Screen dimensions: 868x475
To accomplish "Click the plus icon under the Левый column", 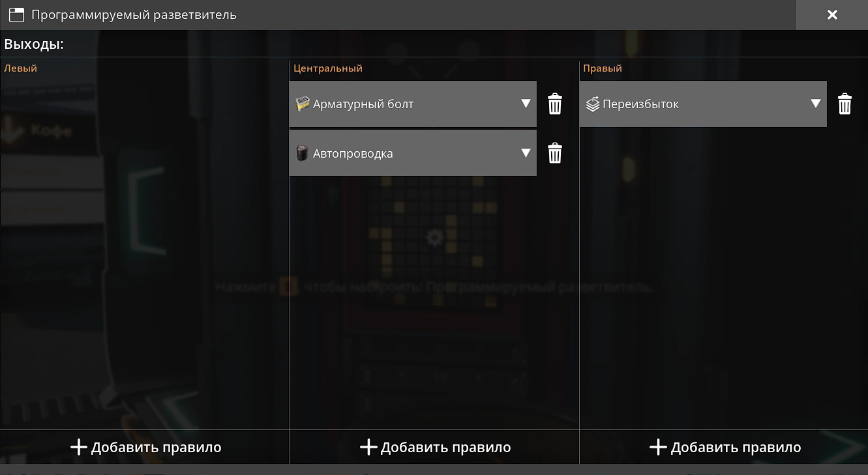I will [79, 448].
